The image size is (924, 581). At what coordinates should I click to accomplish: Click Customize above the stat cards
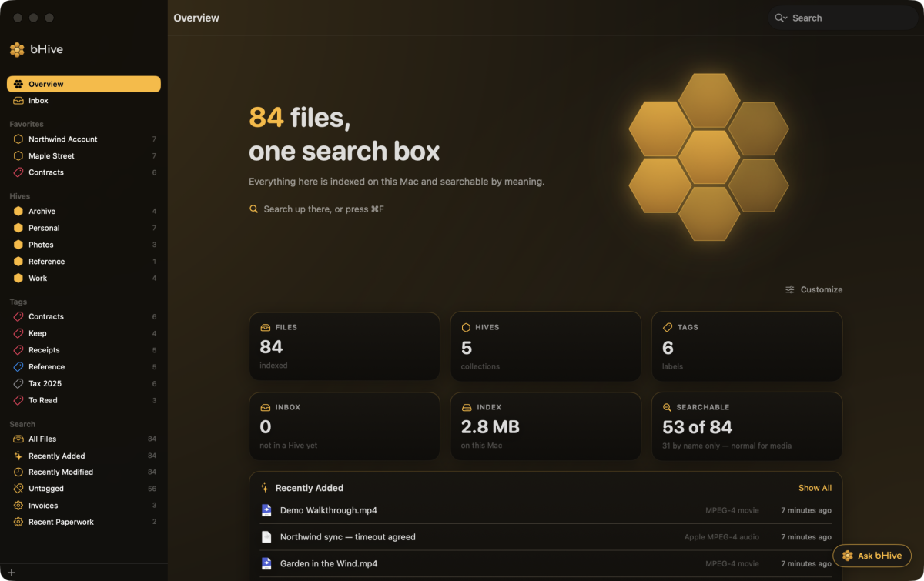click(814, 289)
